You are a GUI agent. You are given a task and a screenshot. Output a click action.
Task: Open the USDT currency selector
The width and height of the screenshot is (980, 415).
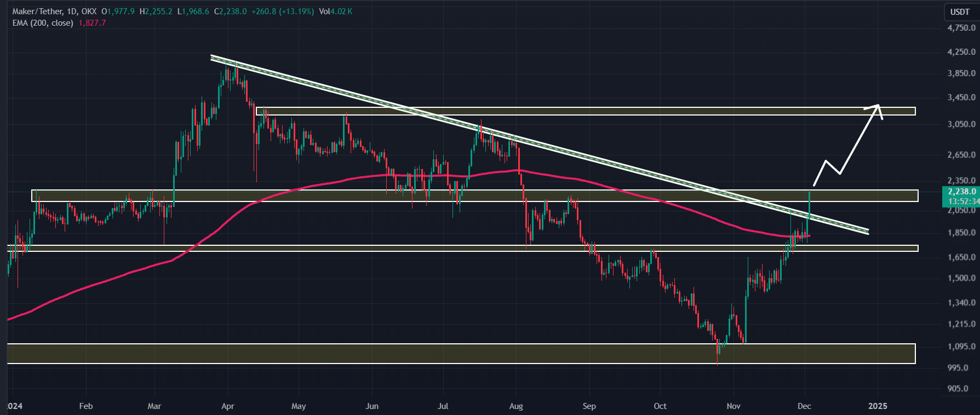(960, 11)
